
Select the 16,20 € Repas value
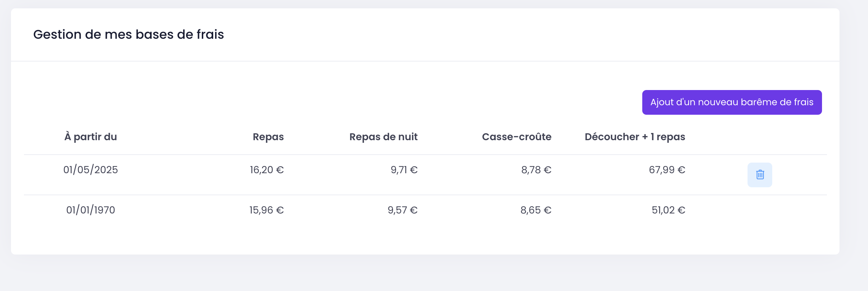coord(267,170)
